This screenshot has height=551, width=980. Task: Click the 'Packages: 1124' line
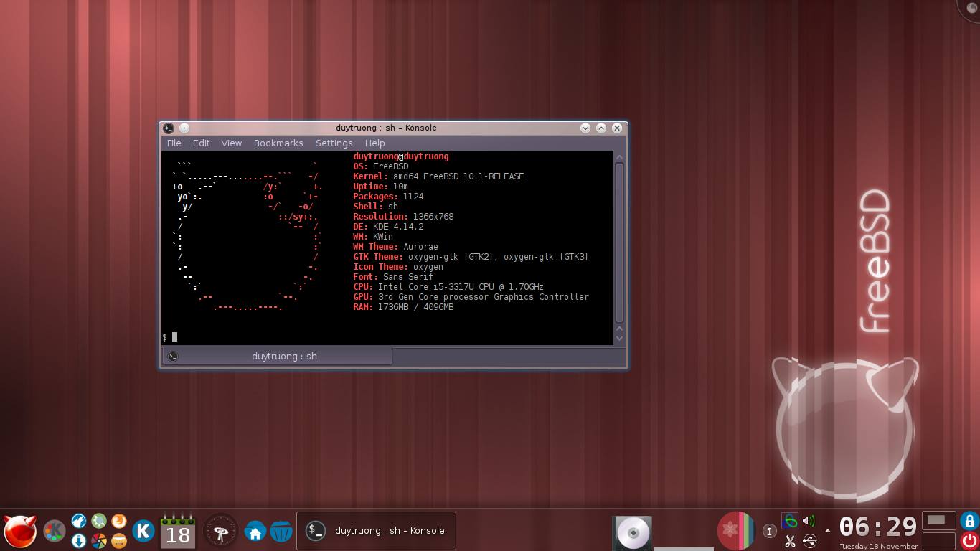click(388, 197)
